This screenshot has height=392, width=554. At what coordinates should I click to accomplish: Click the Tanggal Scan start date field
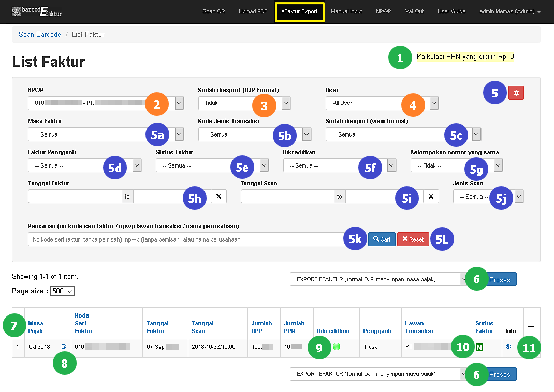(287, 197)
